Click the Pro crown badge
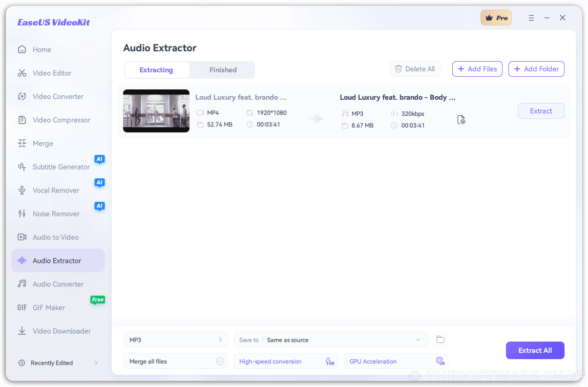Screen dimensions: 588x387 (496, 18)
